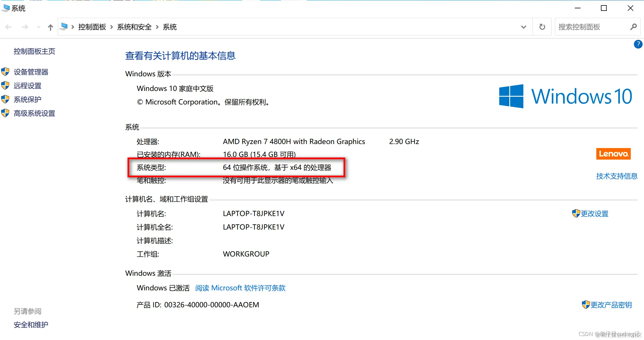Click the back navigation arrow
The image size is (644, 340).
coord(9,27)
